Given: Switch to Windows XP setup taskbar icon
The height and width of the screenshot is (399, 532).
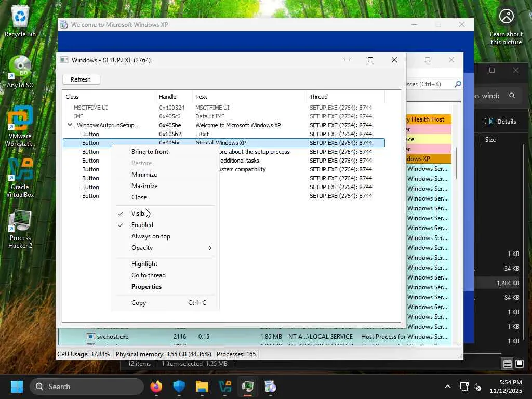Looking at the screenshot, I should click(x=270, y=387).
